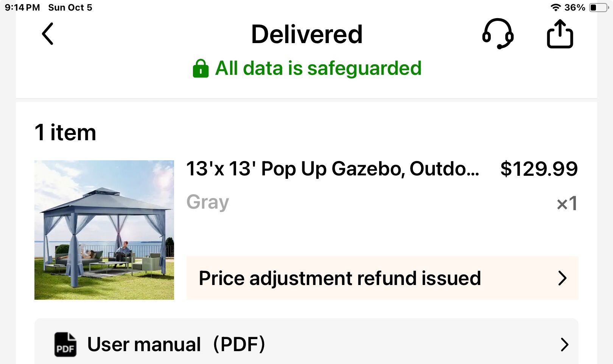Tap the ×1 quantity indicator
This screenshot has height=364, width=613.
coord(567,203)
